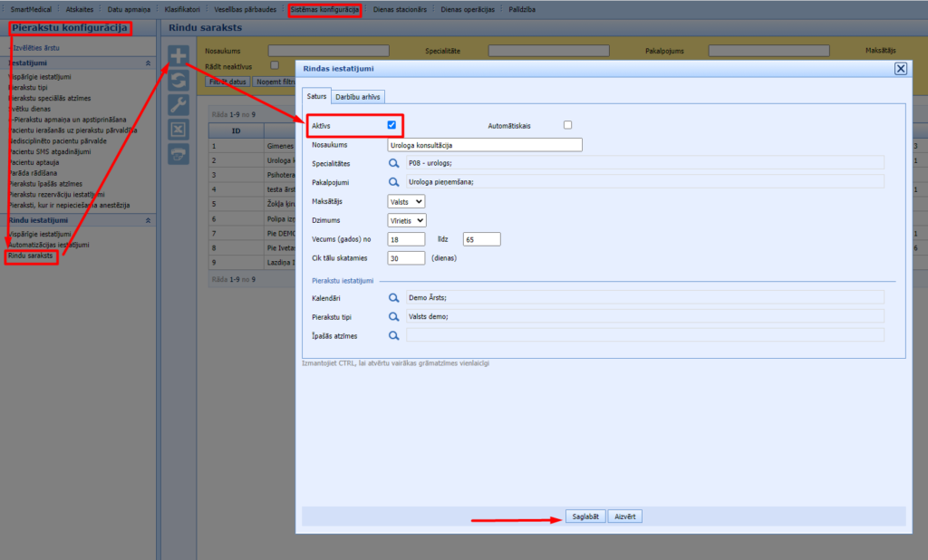Click magnifier next to Kalendāri
928x560 pixels.
[394, 297]
